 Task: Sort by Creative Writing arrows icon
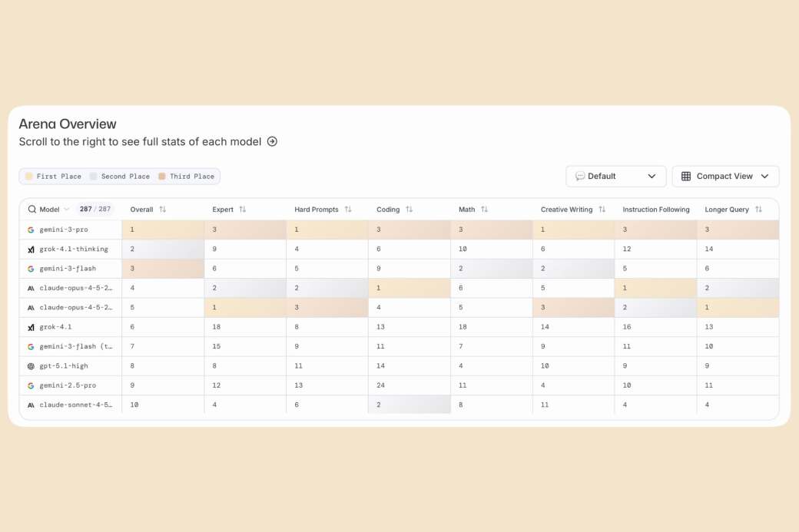[x=602, y=210]
